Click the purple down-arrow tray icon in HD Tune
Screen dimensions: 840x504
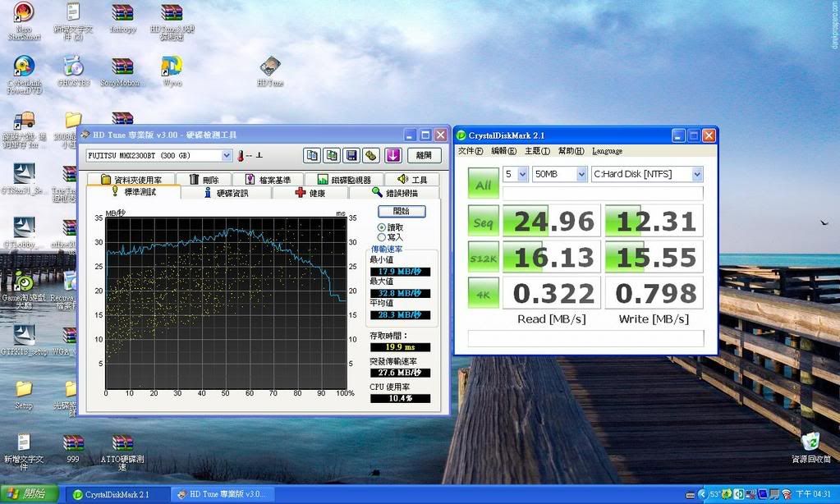coord(393,155)
